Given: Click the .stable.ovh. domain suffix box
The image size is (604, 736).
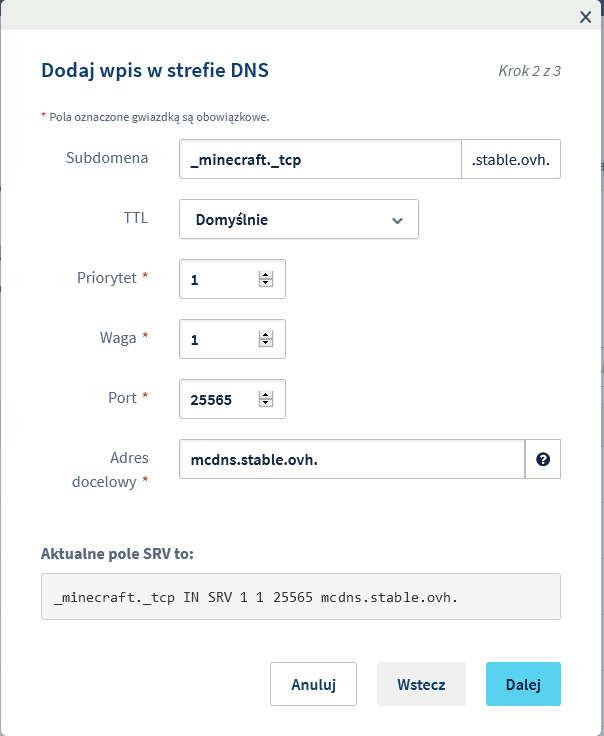Looking at the screenshot, I should click(x=510, y=159).
